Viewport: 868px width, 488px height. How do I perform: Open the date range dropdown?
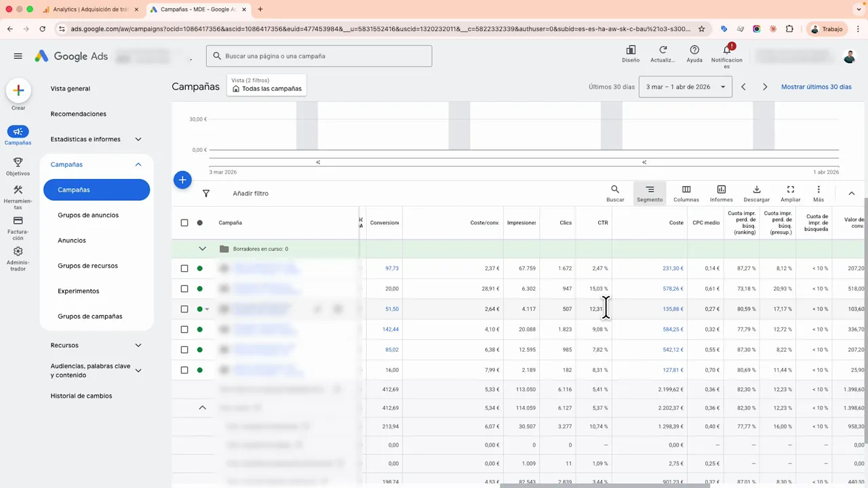point(686,87)
